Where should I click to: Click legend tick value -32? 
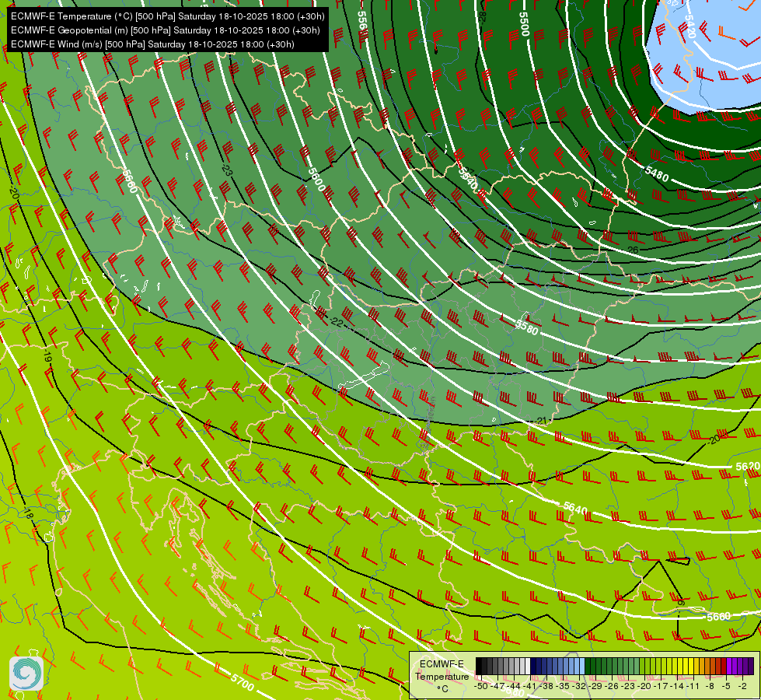[x=579, y=687]
